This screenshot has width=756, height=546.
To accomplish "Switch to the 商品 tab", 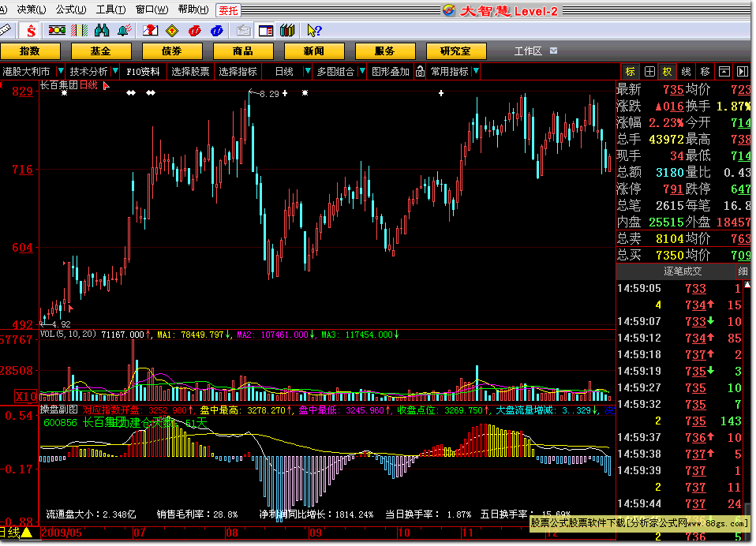I will [x=242, y=51].
